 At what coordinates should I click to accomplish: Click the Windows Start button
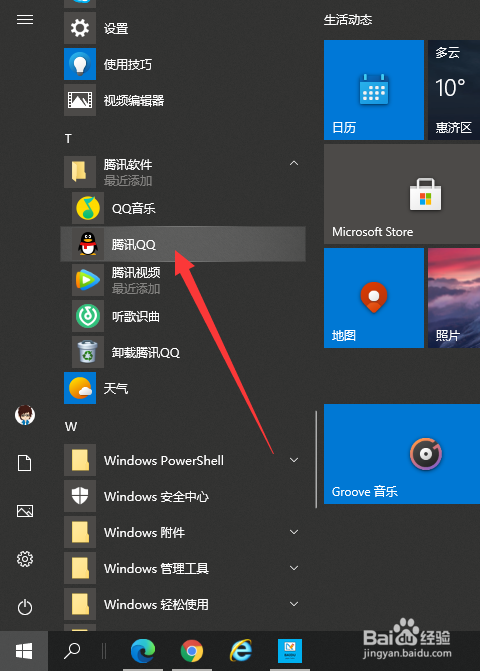[24, 651]
